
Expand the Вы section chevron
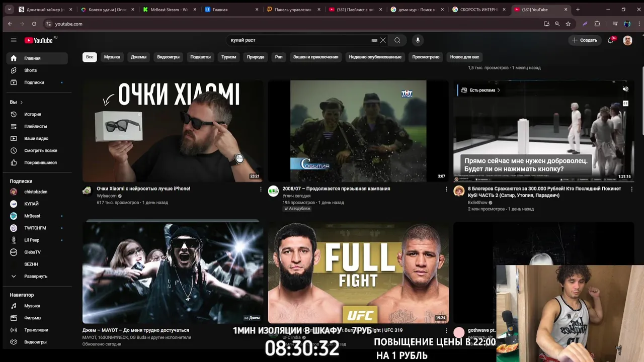pyautogui.click(x=21, y=102)
